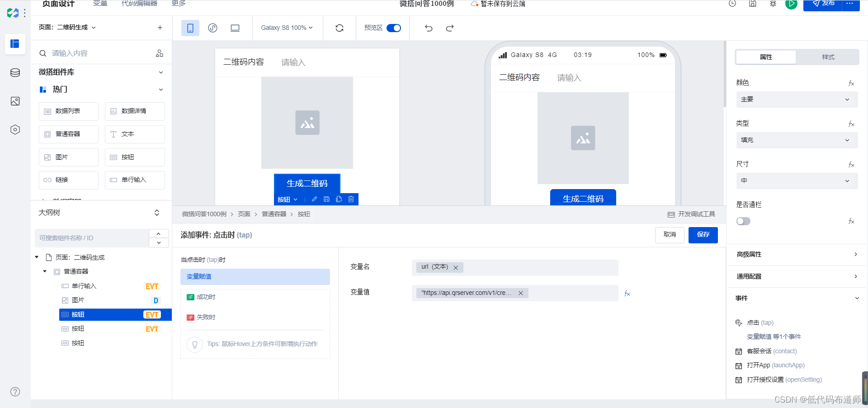Toggle the 预览区 switch
The height and width of the screenshot is (408, 868).
point(394,28)
